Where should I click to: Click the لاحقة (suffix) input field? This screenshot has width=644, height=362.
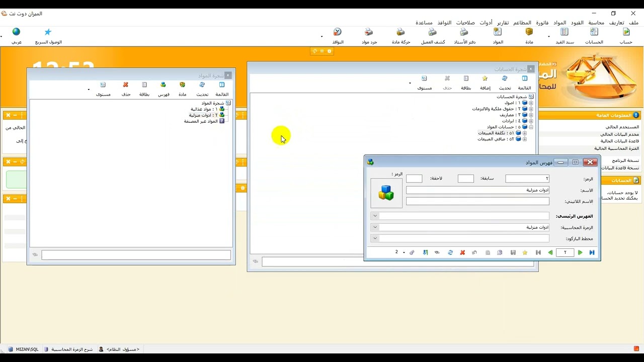[x=414, y=178]
